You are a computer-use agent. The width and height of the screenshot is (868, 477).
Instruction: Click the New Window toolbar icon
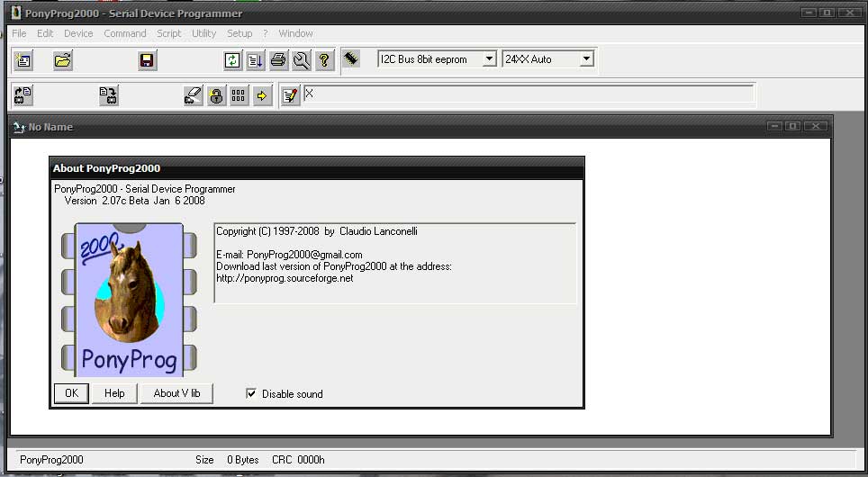[23, 59]
